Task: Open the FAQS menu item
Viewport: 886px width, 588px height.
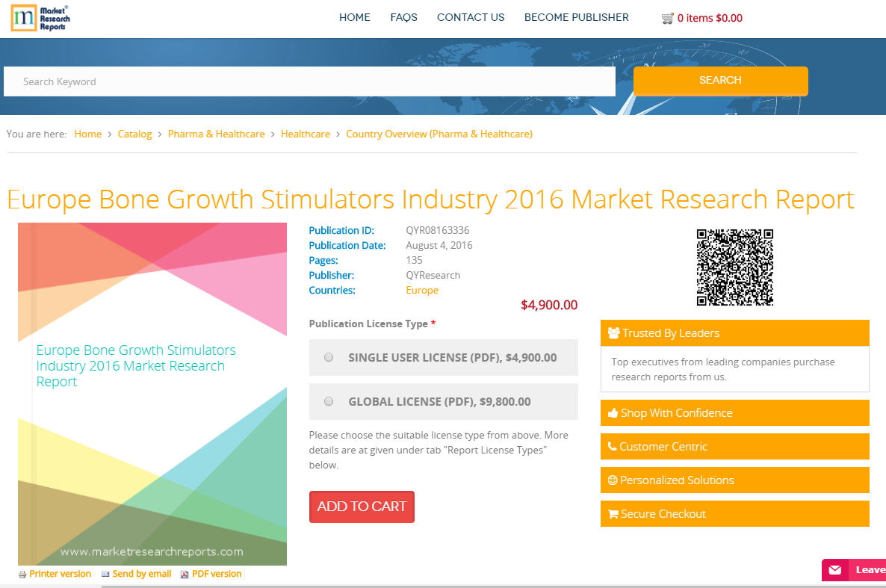Action: coord(403,17)
